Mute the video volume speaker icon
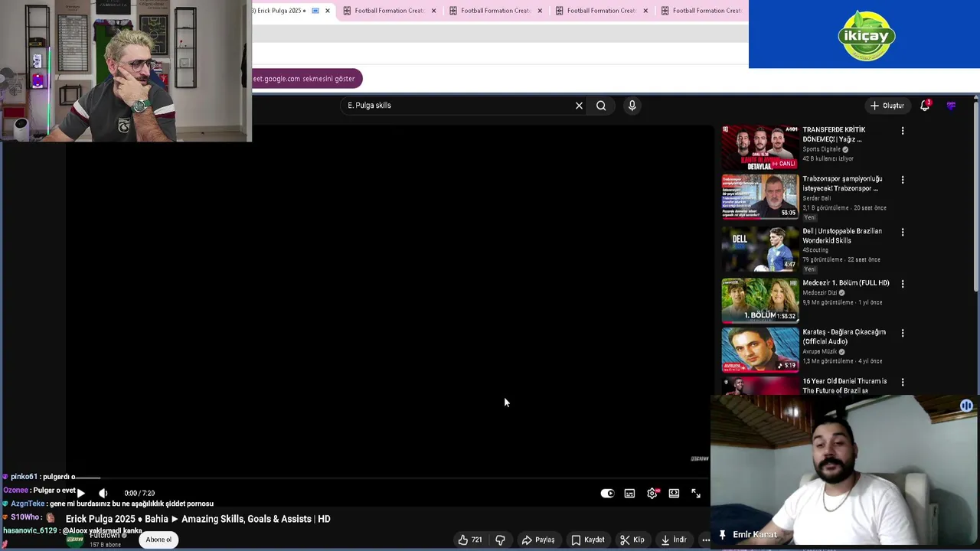Image resolution: width=980 pixels, height=551 pixels. click(x=103, y=493)
